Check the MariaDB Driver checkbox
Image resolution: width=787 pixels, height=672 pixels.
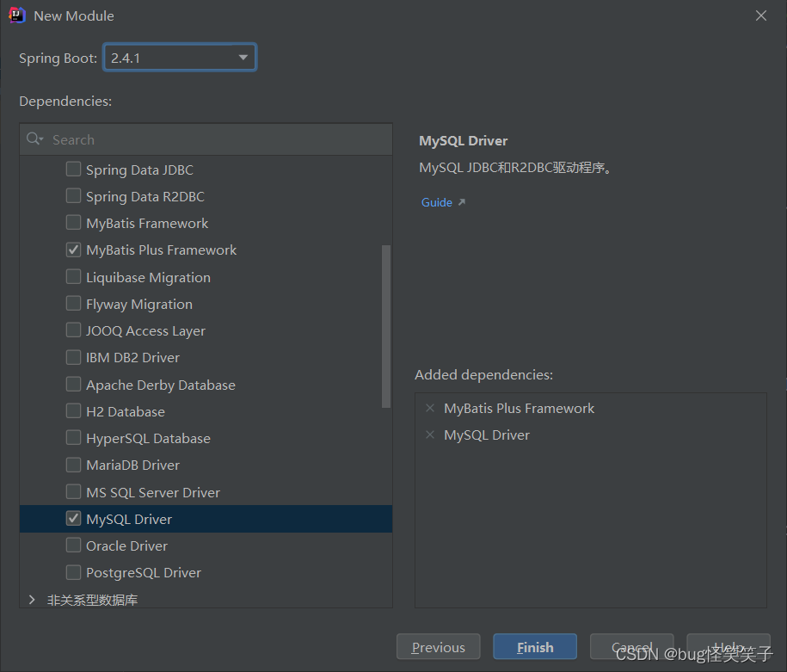73,465
